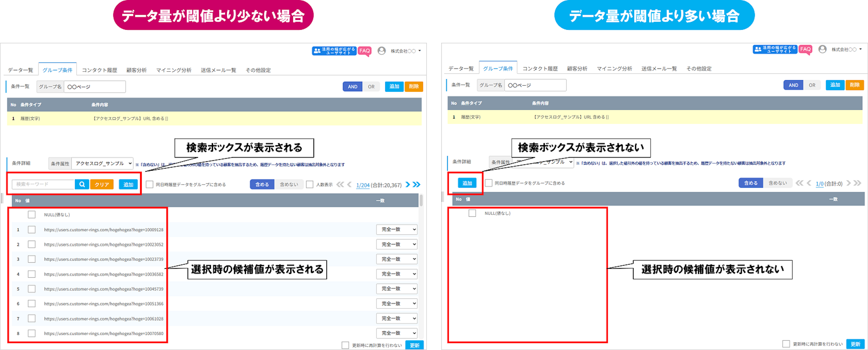Screen dimensions: 868x350
Task: Click user avatar icon in right panel
Action: pos(822,50)
